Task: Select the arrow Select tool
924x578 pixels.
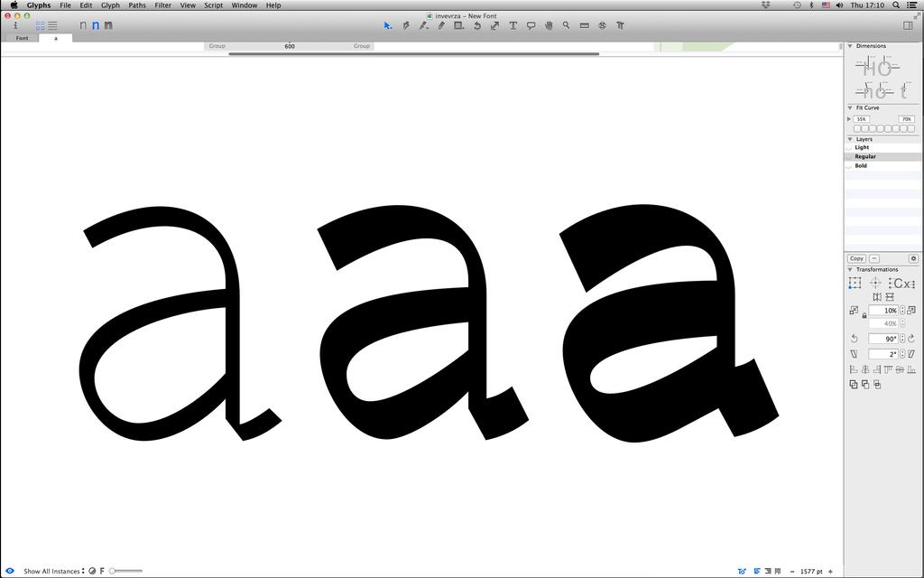Action: point(388,25)
